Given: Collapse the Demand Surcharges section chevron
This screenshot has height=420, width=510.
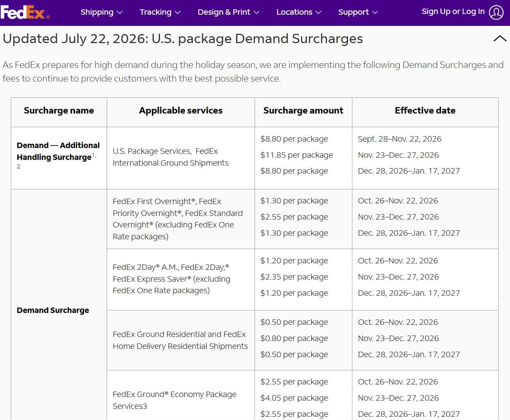Looking at the screenshot, I should pyautogui.click(x=500, y=38).
